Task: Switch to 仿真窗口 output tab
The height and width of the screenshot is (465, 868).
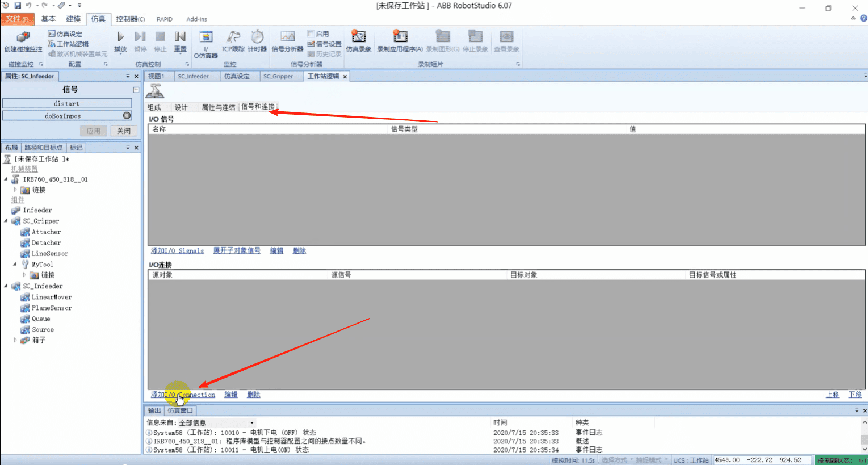Action: pos(181,410)
